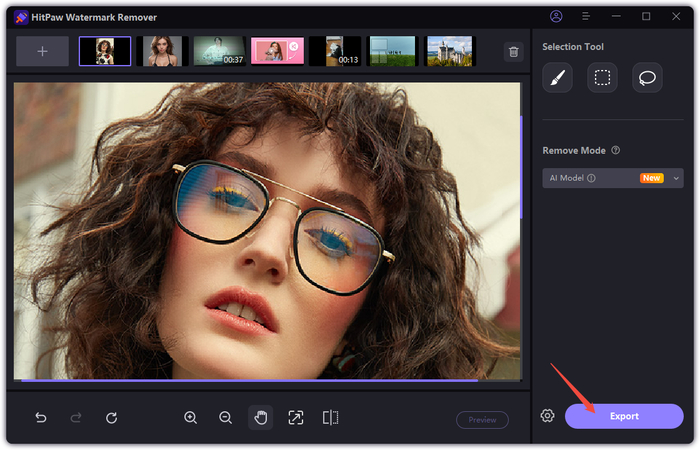The height and width of the screenshot is (450, 700).
Task: Click the add file plus button
Action: point(42,51)
